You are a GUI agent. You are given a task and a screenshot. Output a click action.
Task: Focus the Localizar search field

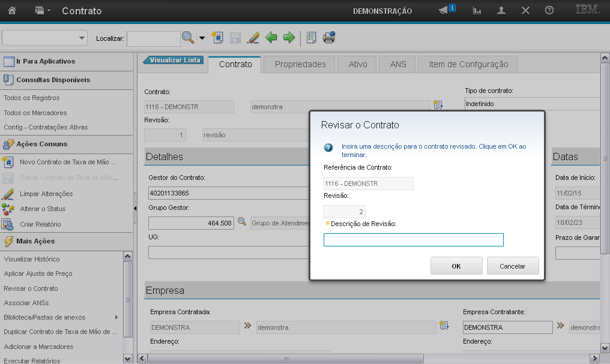154,38
